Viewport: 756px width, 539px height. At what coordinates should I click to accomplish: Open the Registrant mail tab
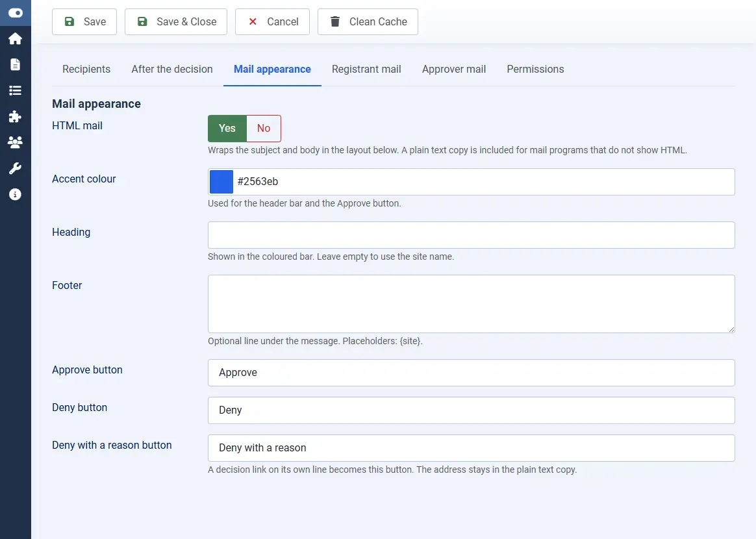[x=366, y=69]
